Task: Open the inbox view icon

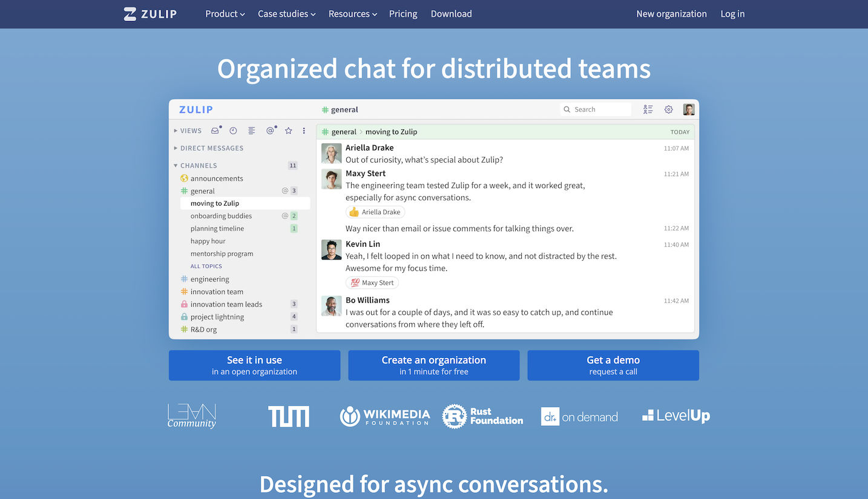Action: [x=215, y=131]
